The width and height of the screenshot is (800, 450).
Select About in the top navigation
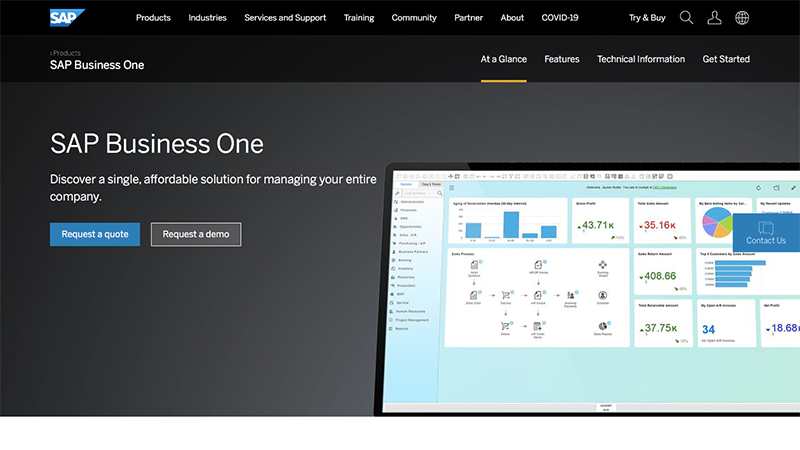512,18
